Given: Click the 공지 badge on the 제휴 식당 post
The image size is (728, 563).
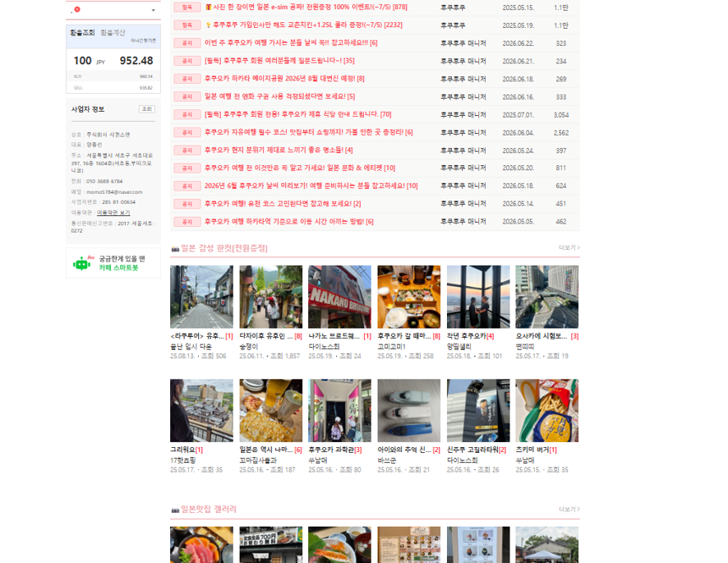Looking at the screenshot, I should 187,114.
